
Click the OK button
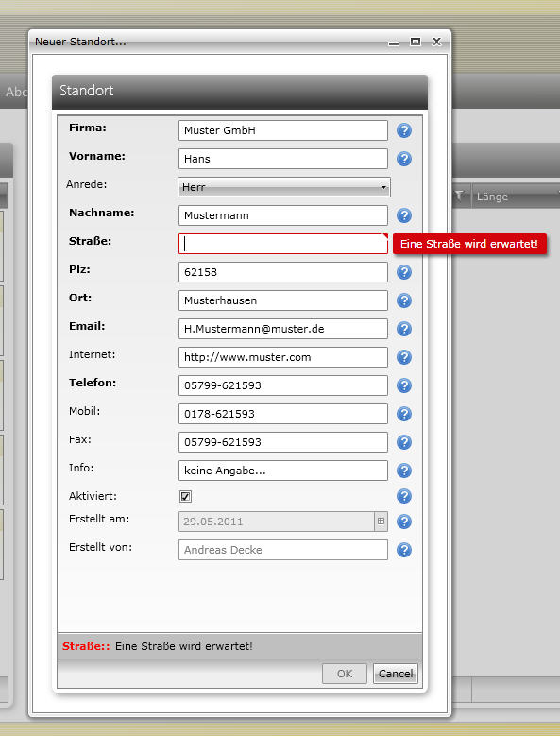345,674
